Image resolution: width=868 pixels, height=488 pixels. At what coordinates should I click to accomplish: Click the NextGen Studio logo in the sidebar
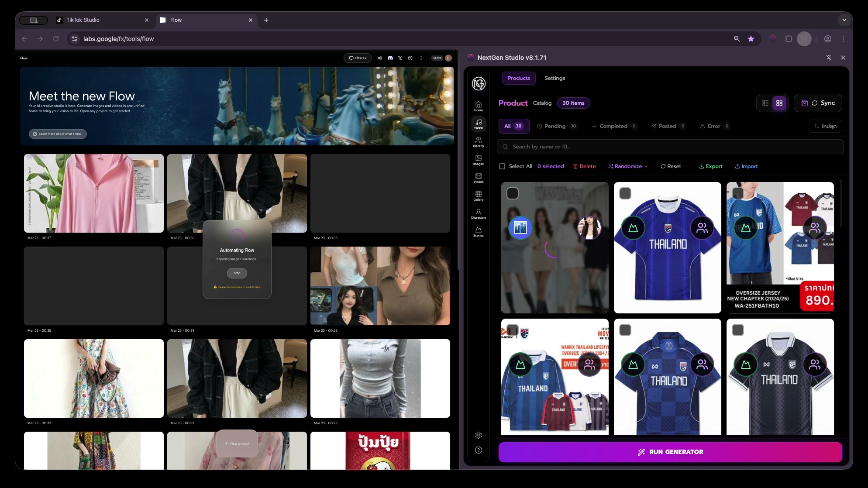point(479,83)
